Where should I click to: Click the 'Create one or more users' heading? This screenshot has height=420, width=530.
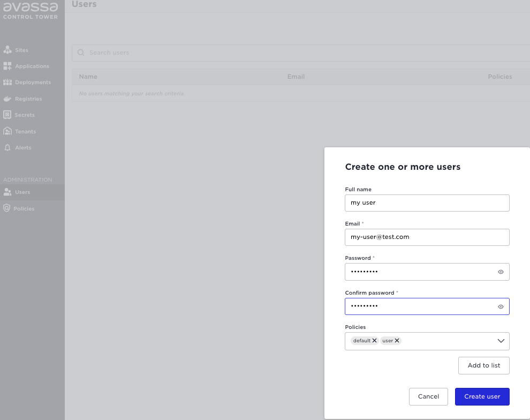click(x=403, y=167)
